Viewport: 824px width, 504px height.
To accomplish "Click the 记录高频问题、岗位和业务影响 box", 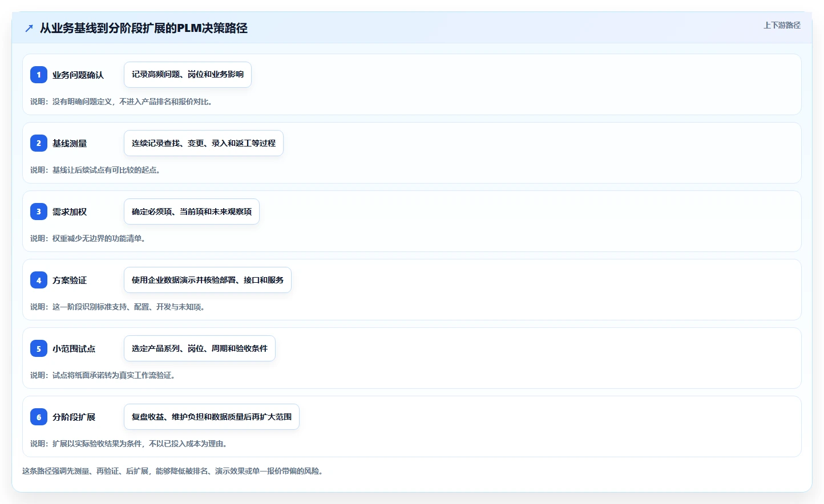I will point(188,75).
